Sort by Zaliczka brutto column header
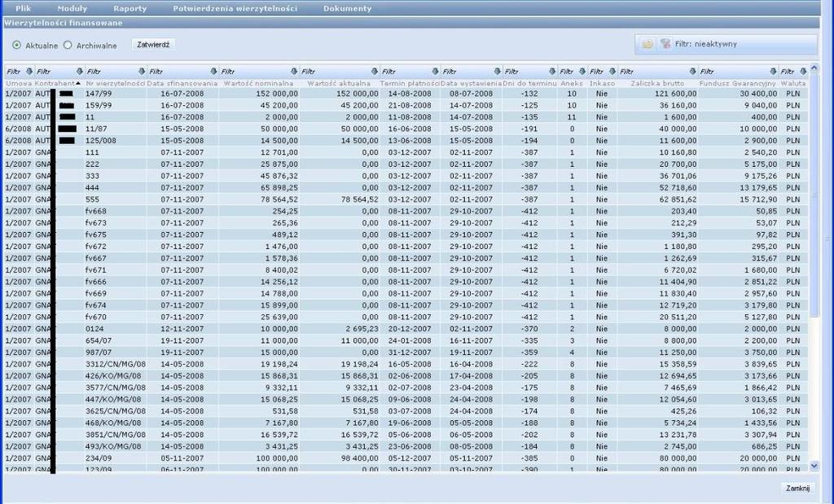Viewport: 834px width, 504px height. [657, 84]
